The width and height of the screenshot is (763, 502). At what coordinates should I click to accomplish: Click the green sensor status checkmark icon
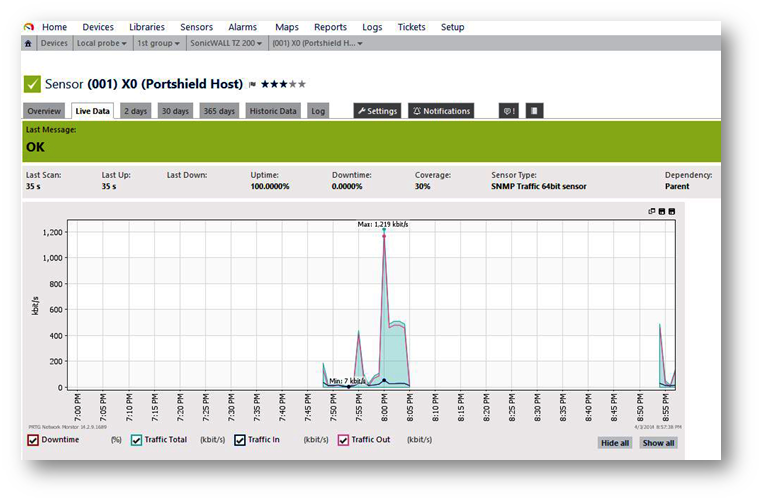(x=32, y=84)
